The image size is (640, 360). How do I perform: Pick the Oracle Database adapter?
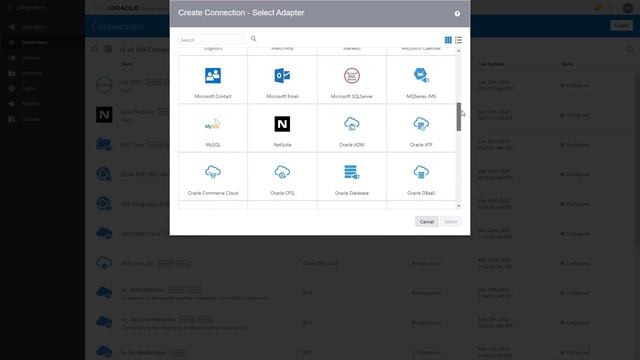point(351,177)
